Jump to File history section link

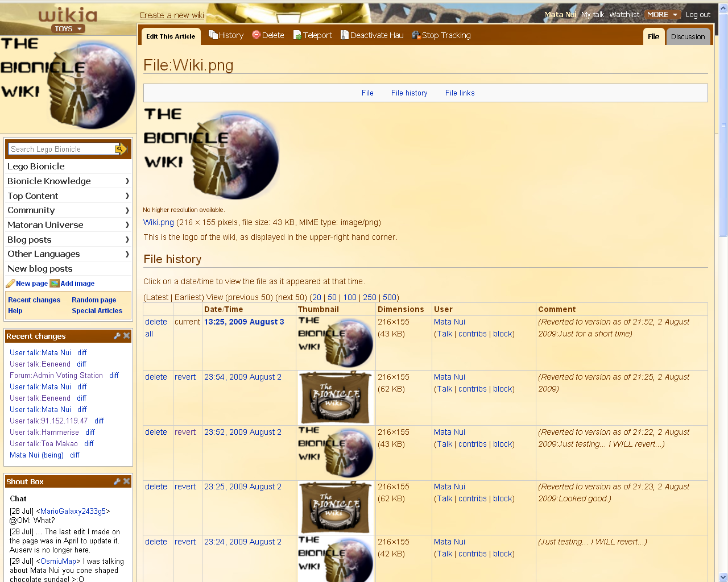409,93
